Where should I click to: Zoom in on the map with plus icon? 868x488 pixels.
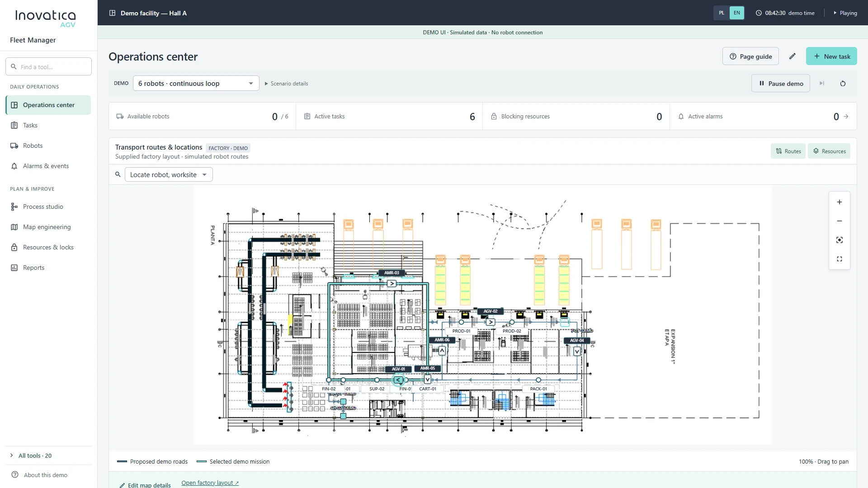point(840,202)
